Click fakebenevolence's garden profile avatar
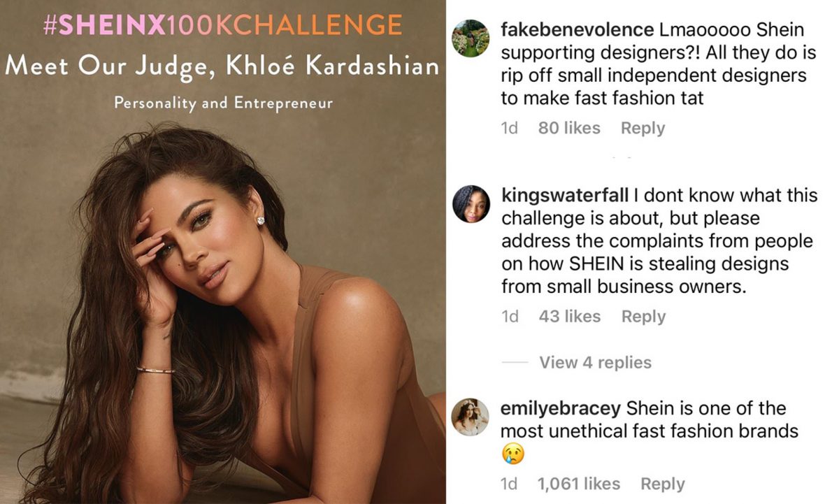 point(471,38)
